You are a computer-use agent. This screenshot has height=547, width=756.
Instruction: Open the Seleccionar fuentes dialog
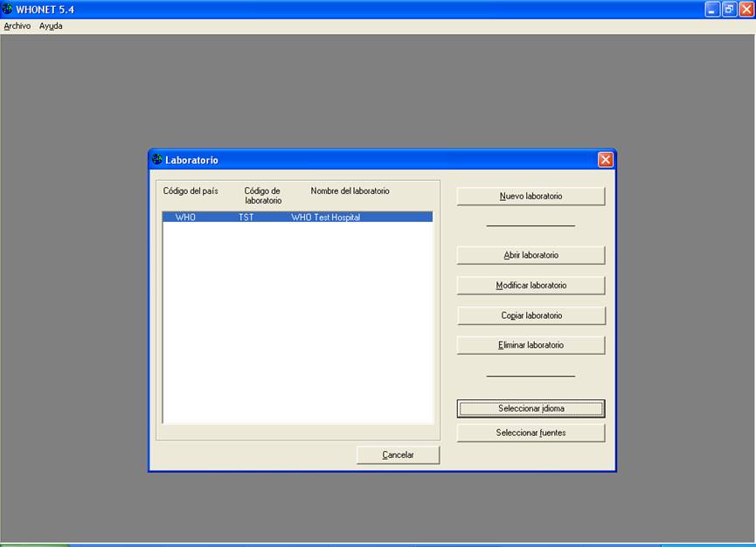click(530, 432)
